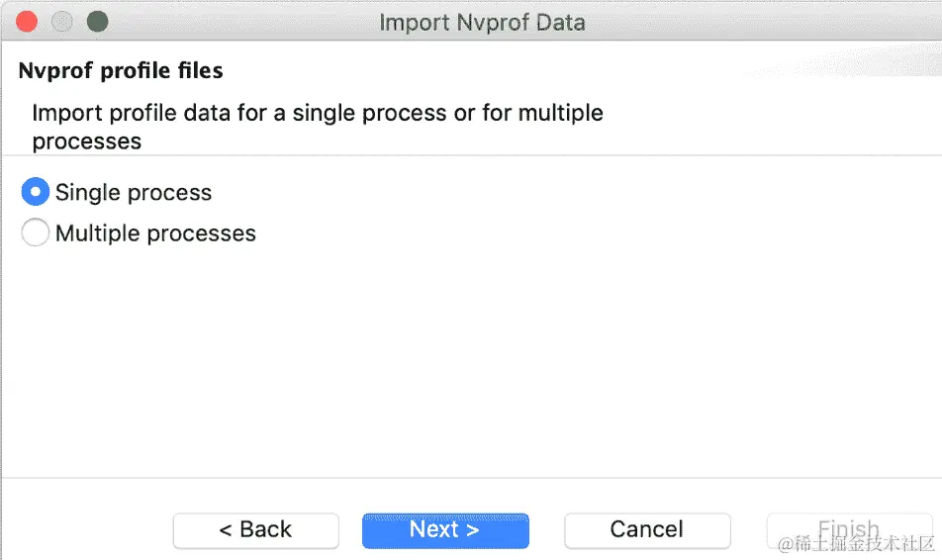This screenshot has width=942, height=560.
Task: Click the "Import Nvprof Data" window title
Action: coord(482,23)
